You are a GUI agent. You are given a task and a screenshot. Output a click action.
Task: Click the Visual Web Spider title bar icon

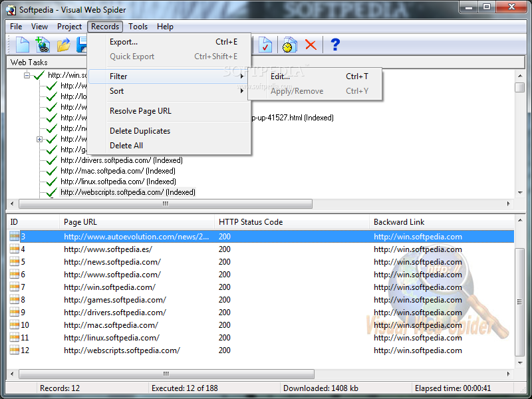pos(11,10)
